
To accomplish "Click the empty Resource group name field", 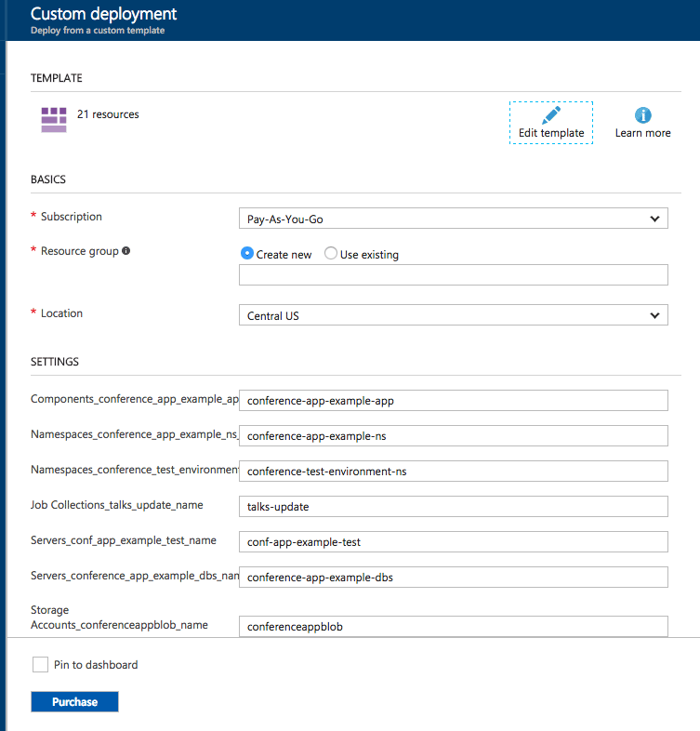I will (453, 275).
